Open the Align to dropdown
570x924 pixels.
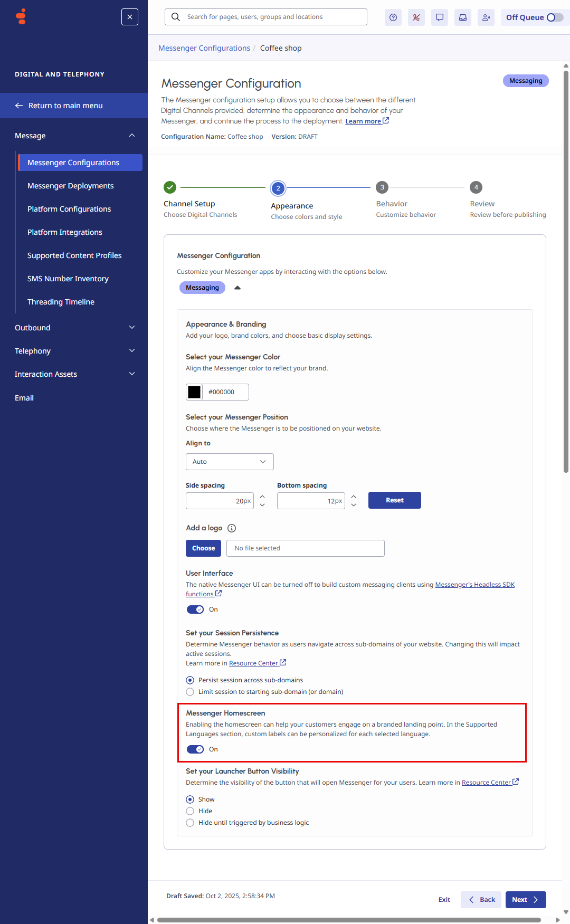pyautogui.click(x=230, y=462)
